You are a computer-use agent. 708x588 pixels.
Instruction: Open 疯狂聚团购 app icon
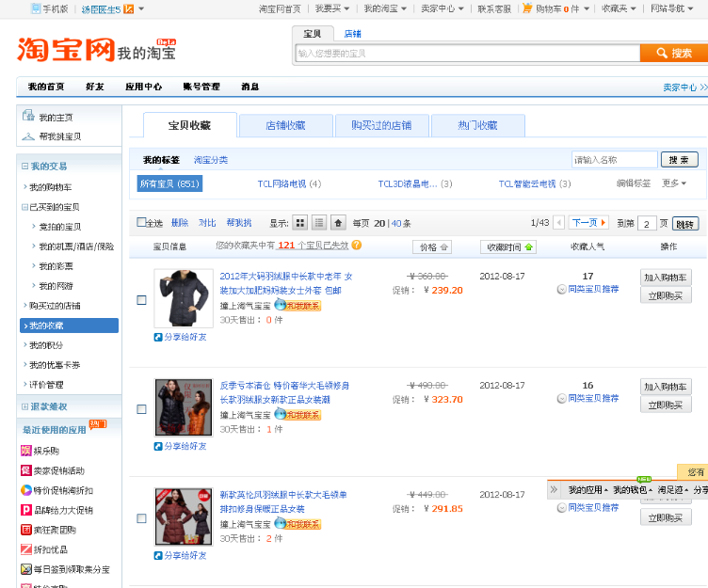coord(26,530)
